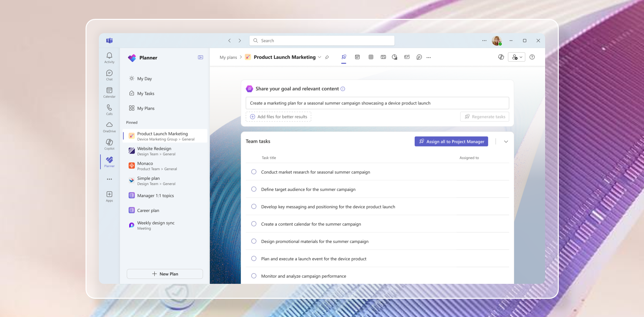Mark Define target audience task complete
Screen dimensions: 644x317
254,189
